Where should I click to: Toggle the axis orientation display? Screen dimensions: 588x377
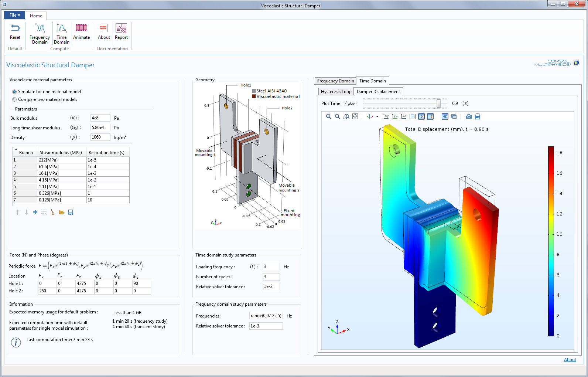click(421, 116)
